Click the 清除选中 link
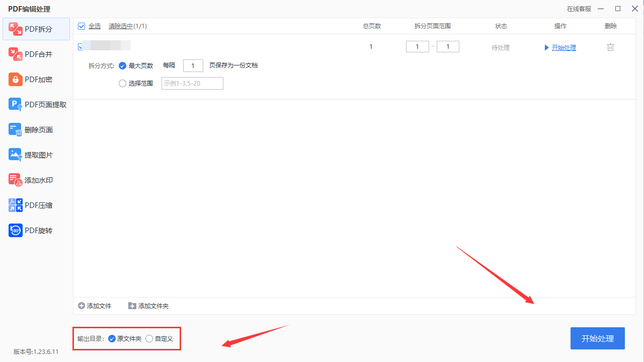The image size is (644, 362). 121,26
